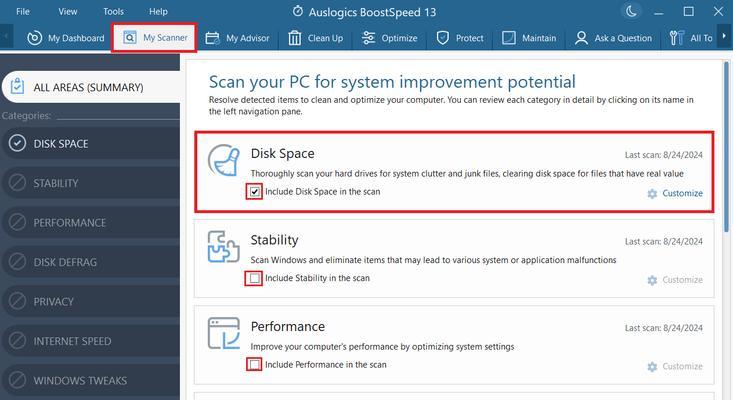Click Windows Tweaks disabled circle icon
733x400 pixels.
tap(17, 380)
